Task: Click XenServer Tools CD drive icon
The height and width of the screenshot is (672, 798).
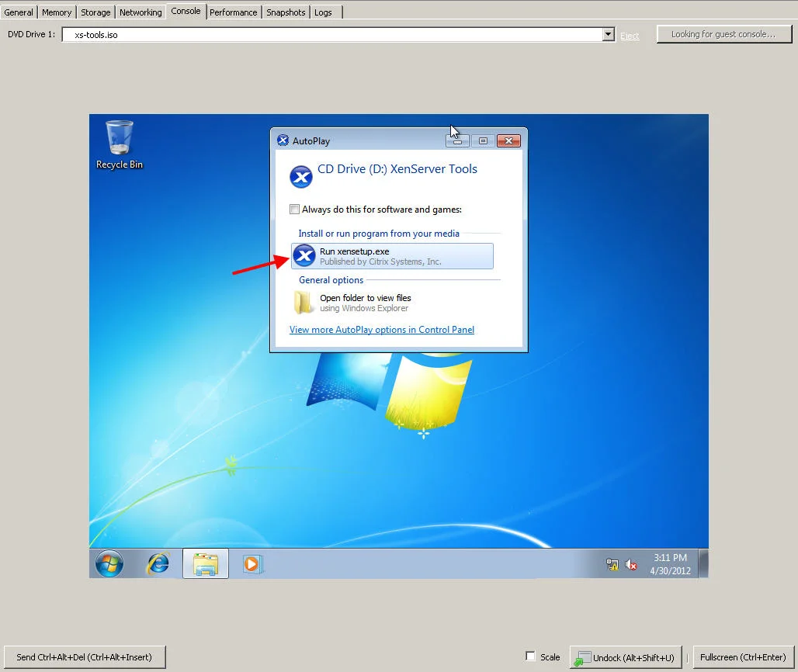Action: pos(300,176)
